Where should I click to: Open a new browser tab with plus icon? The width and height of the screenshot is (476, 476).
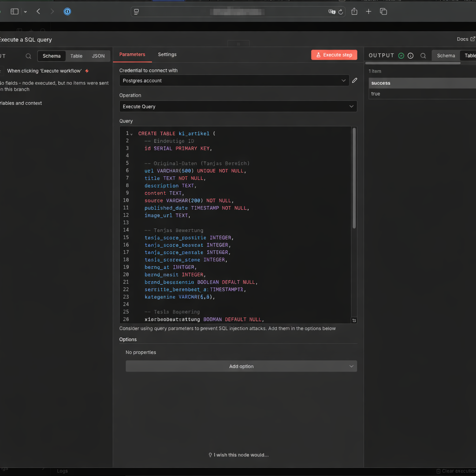point(369,12)
